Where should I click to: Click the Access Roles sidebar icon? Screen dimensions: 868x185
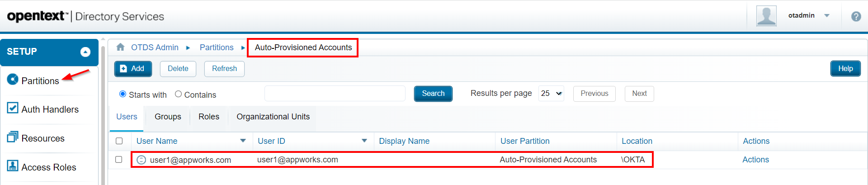coord(13,166)
